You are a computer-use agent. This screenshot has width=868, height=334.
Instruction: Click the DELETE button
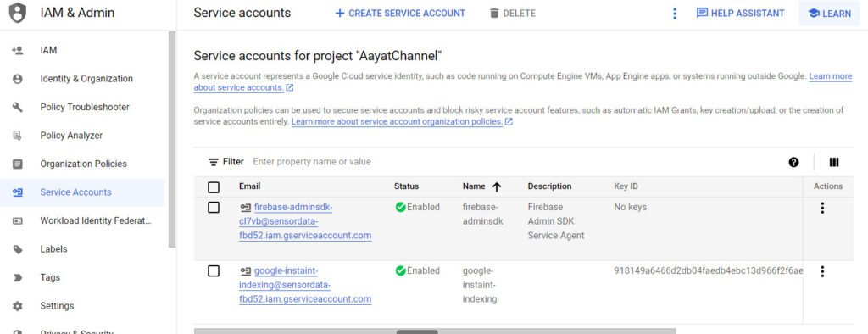click(x=513, y=14)
